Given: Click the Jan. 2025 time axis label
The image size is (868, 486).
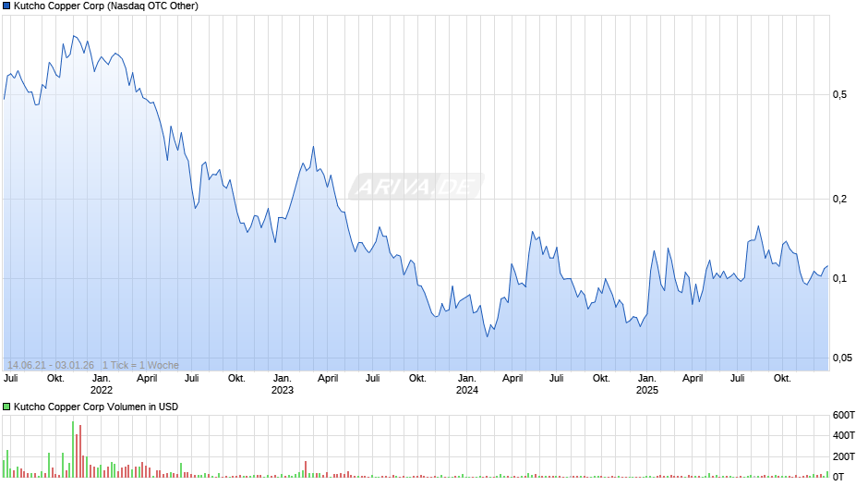Looking at the screenshot, I should (647, 384).
